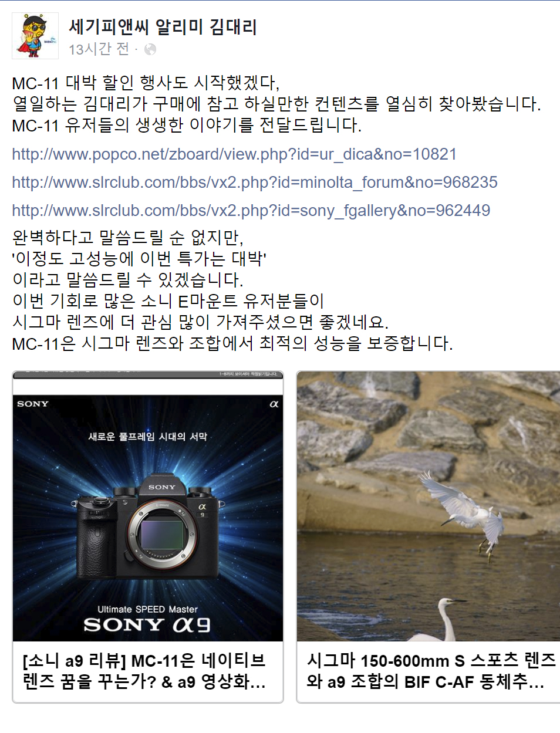Open the popco.net zboard link
This screenshot has height=733, width=560.
[x=234, y=154]
